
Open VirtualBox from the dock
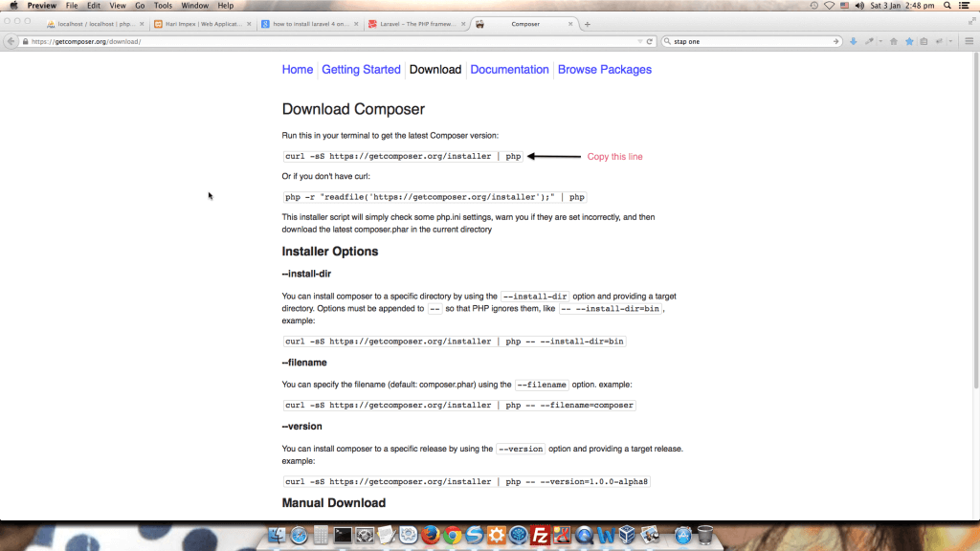(627, 535)
